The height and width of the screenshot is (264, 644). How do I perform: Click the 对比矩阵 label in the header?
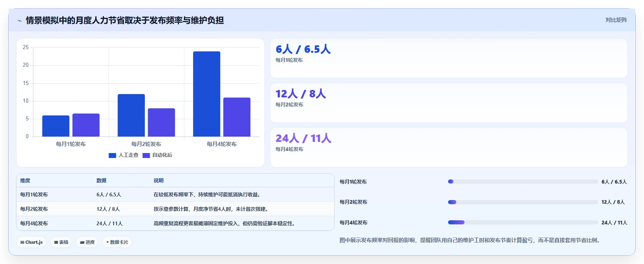pyautogui.click(x=616, y=20)
